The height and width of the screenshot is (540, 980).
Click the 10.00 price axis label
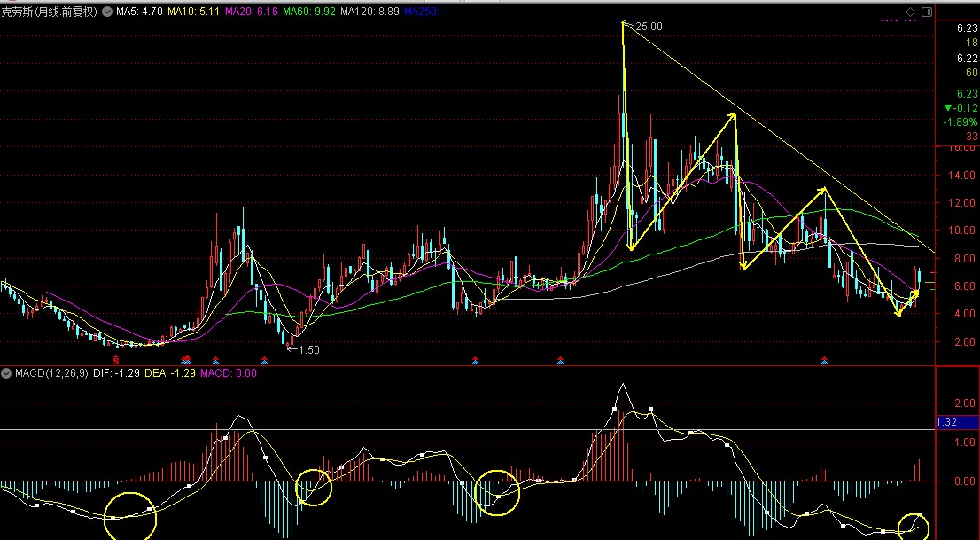pos(962,231)
